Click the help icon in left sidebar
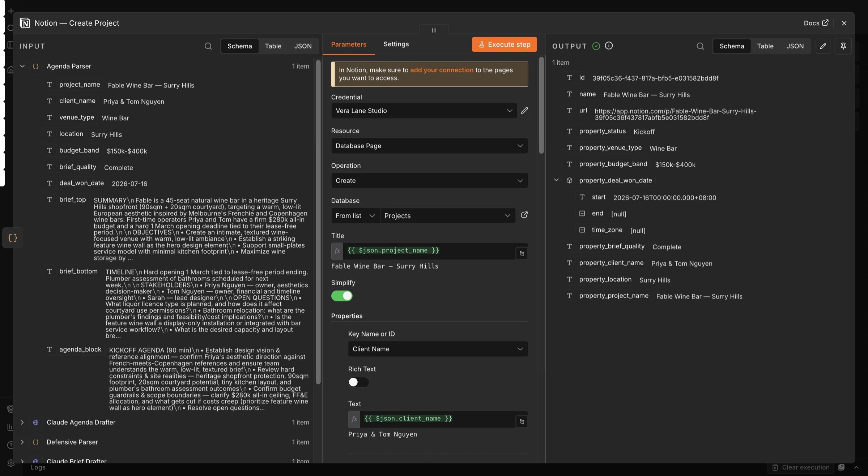The image size is (868, 476). click(x=10, y=445)
